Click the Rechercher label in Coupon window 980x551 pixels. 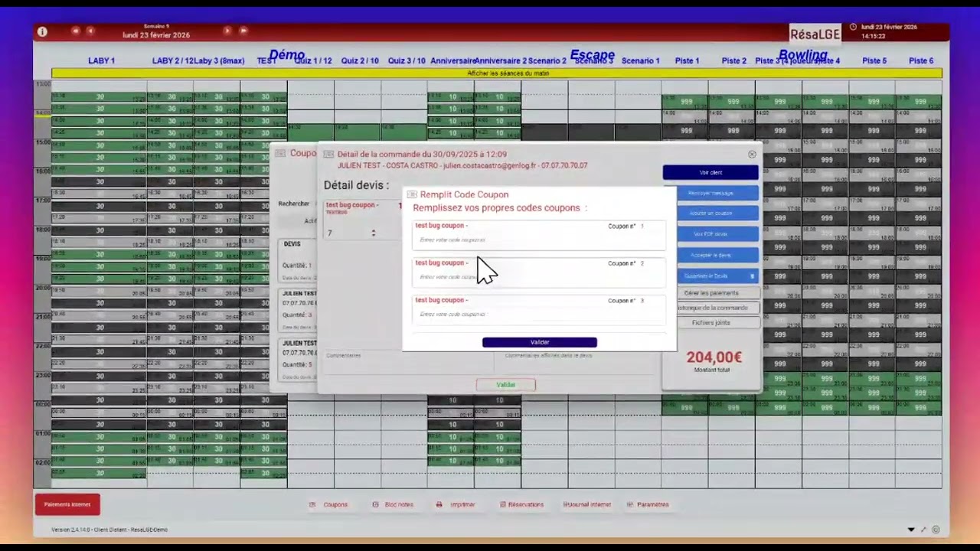(x=294, y=204)
